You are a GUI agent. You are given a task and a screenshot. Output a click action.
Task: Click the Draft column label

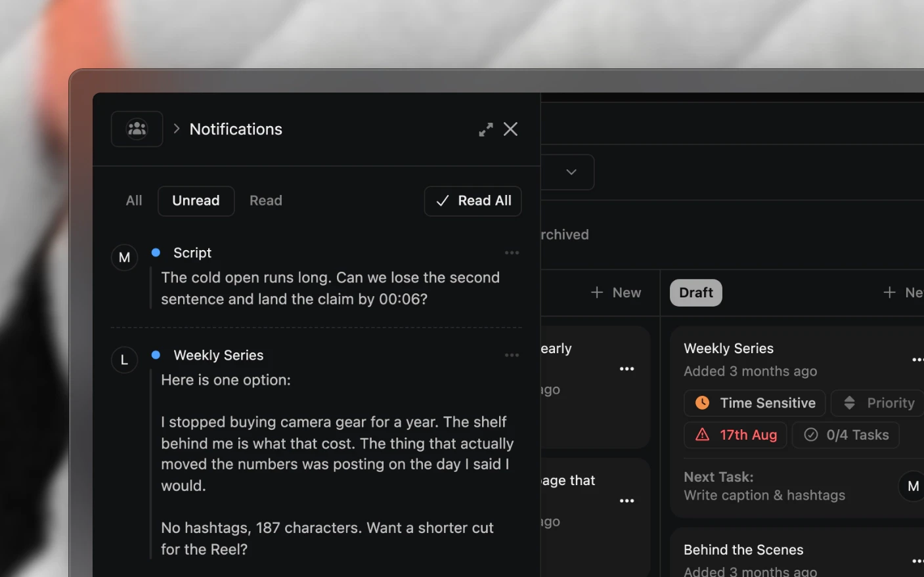696,293
